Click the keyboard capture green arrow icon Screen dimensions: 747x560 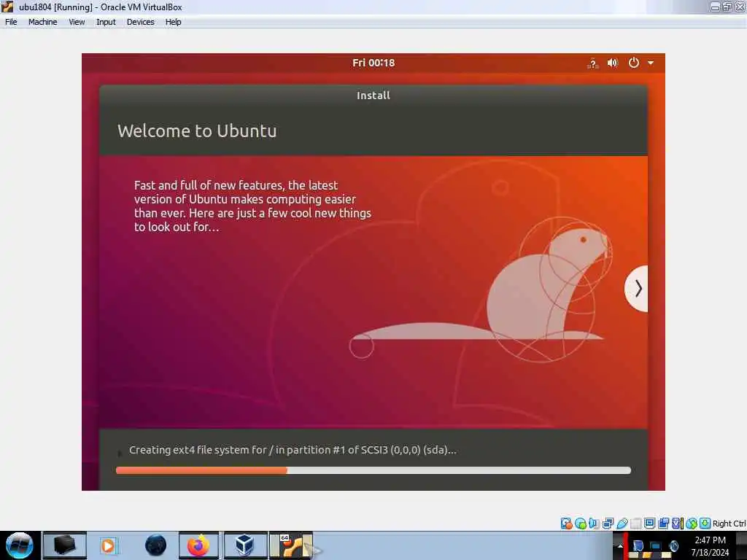pyautogui.click(x=705, y=524)
